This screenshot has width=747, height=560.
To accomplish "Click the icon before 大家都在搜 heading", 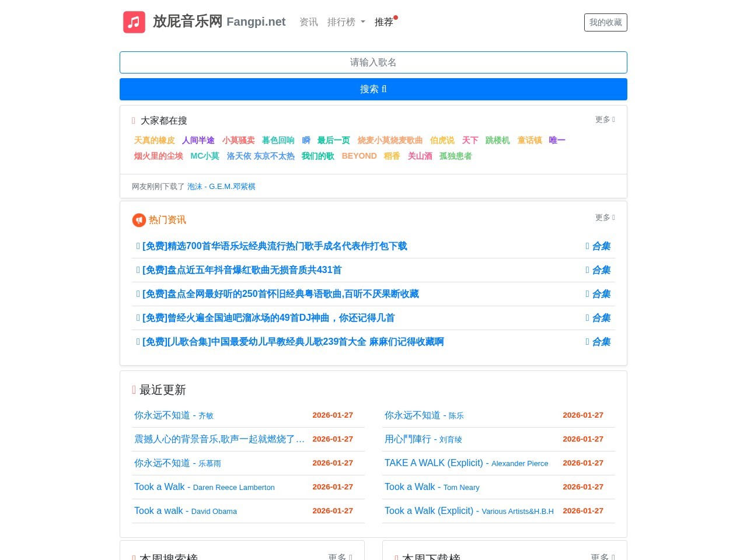I will [134, 120].
